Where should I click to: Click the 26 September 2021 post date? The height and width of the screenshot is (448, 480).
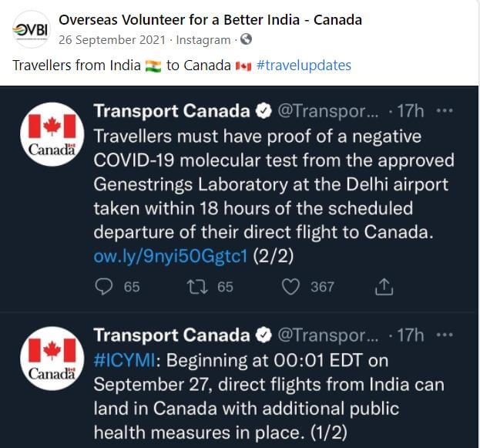click(x=112, y=40)
